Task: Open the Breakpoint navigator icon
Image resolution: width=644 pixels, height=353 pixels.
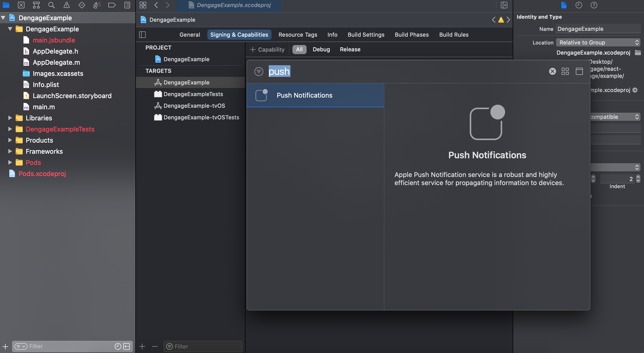Action: (x=112, y=5)
